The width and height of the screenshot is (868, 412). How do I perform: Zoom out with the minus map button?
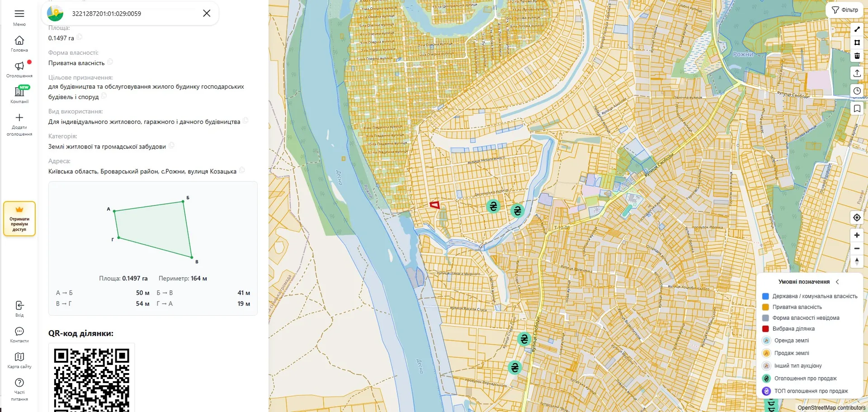point(857,249)
